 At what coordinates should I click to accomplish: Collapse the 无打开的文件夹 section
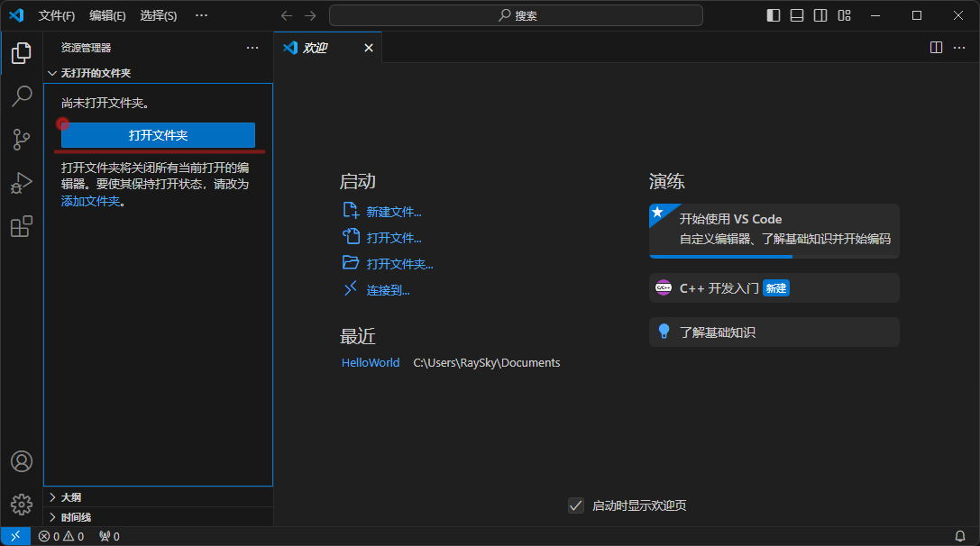(x=159, y=73)
